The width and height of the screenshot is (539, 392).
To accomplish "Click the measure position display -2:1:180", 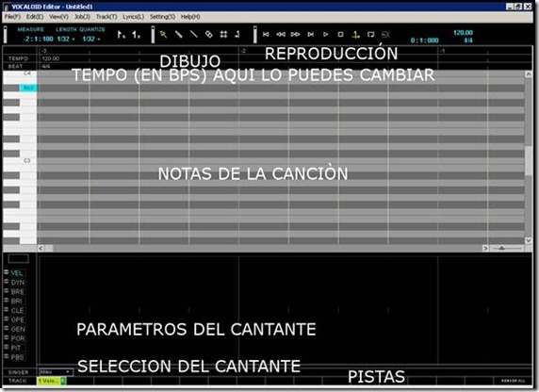I will coord(39,40).
